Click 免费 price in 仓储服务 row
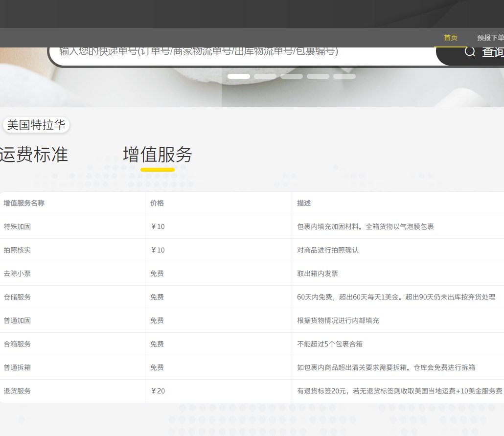The width and height of the screenshot is (504, 436). click(x=157, y=297)
